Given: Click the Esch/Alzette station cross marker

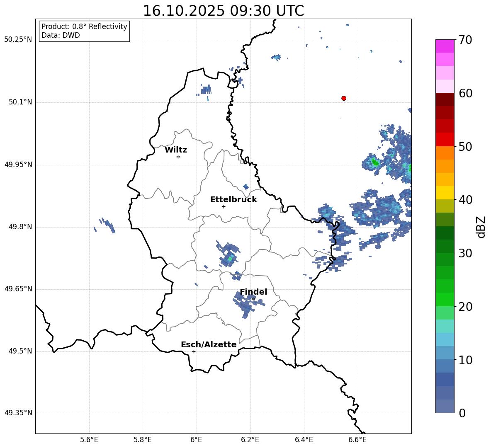Looking at the screenshot, I should pos(194,351).
